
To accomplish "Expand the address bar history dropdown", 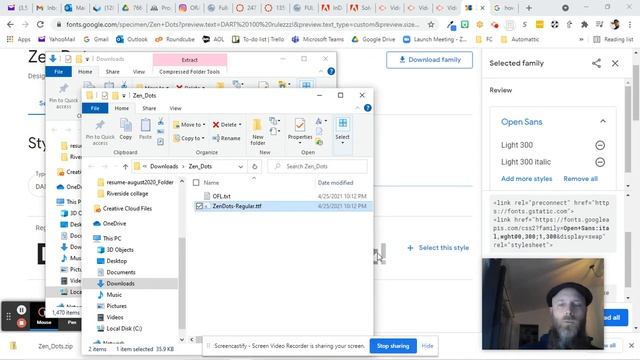I will coord(240,167).
